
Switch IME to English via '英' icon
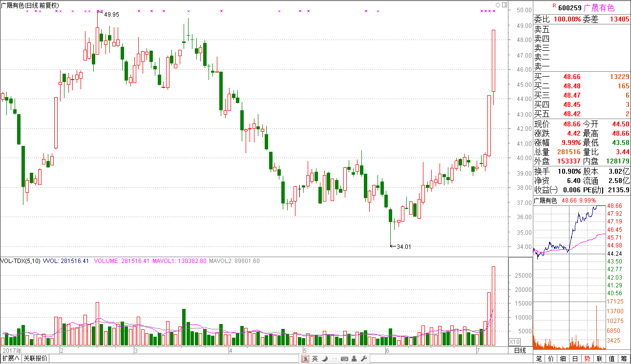click(315, 359)
